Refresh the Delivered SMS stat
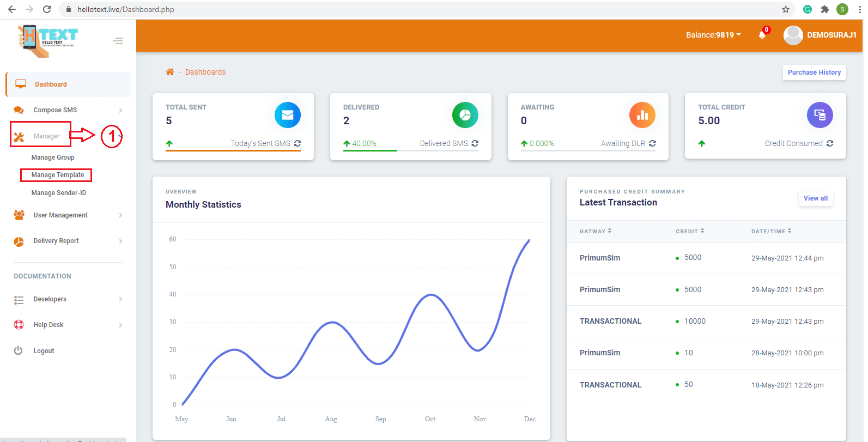The image size is (868, 442). pos(475,143)
